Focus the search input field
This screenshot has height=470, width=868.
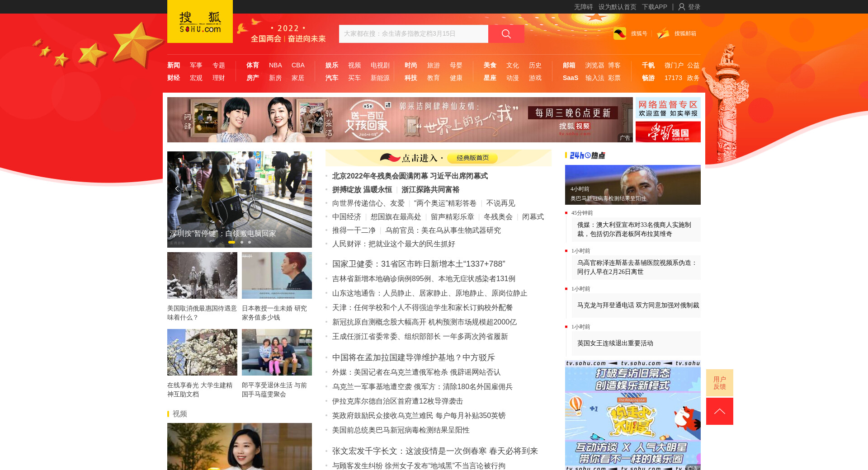coord(413,34)
